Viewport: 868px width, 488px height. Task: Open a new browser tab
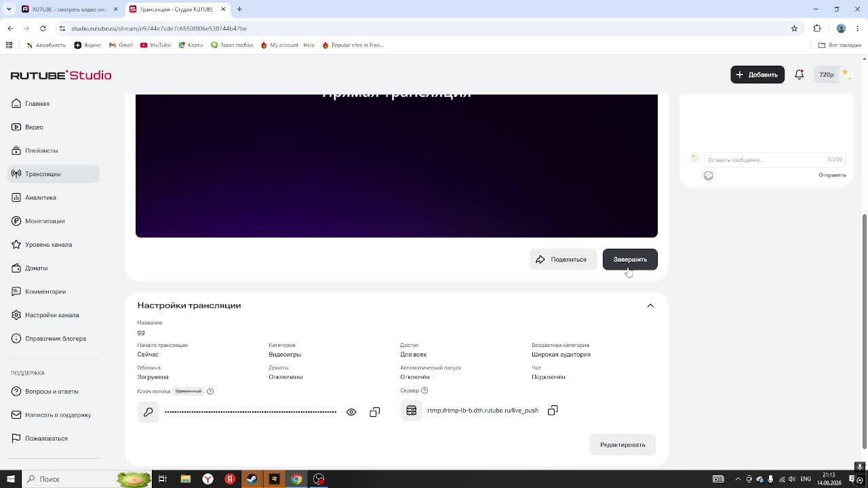coord(239,9)
